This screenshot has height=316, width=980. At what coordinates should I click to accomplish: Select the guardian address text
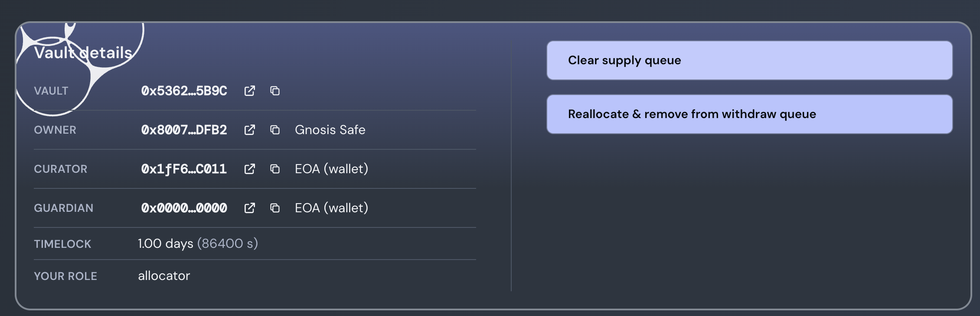(184, 208)
